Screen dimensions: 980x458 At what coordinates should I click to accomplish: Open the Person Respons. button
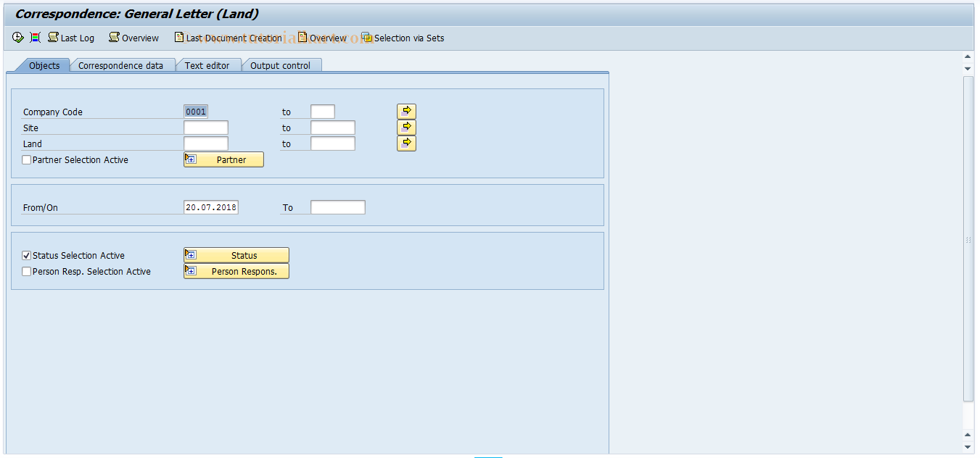point(236,271)
